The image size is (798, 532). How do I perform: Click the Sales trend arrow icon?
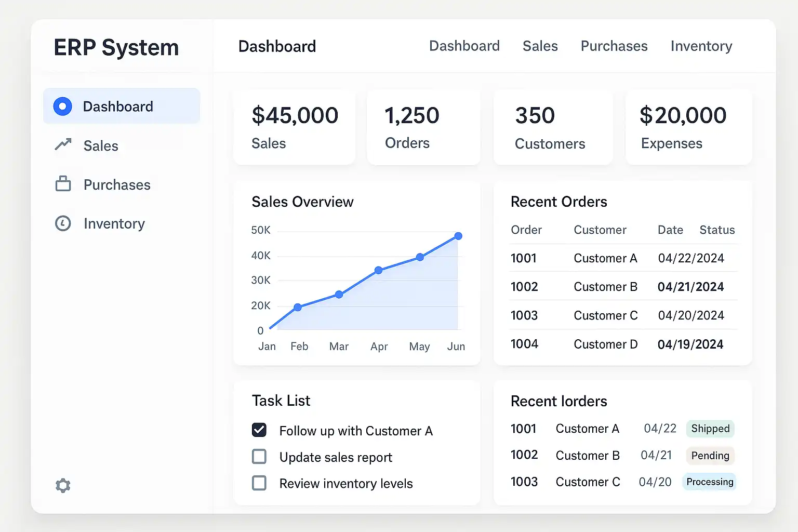[63, 144]
